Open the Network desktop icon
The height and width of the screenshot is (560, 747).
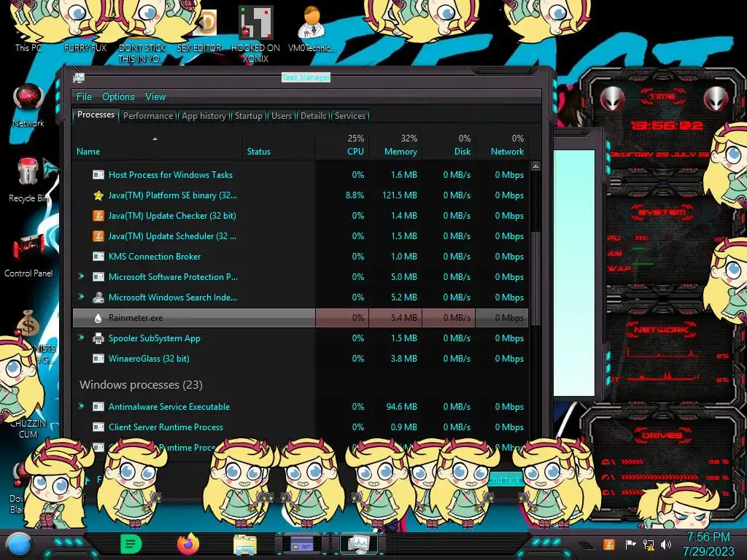pyautogui.click(x=28, y=105)
